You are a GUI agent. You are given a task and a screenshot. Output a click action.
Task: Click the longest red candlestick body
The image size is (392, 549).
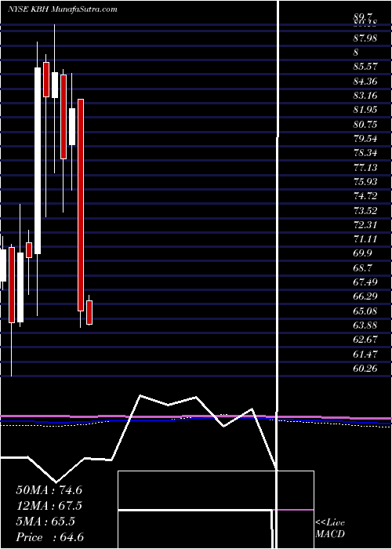(81, 205)
